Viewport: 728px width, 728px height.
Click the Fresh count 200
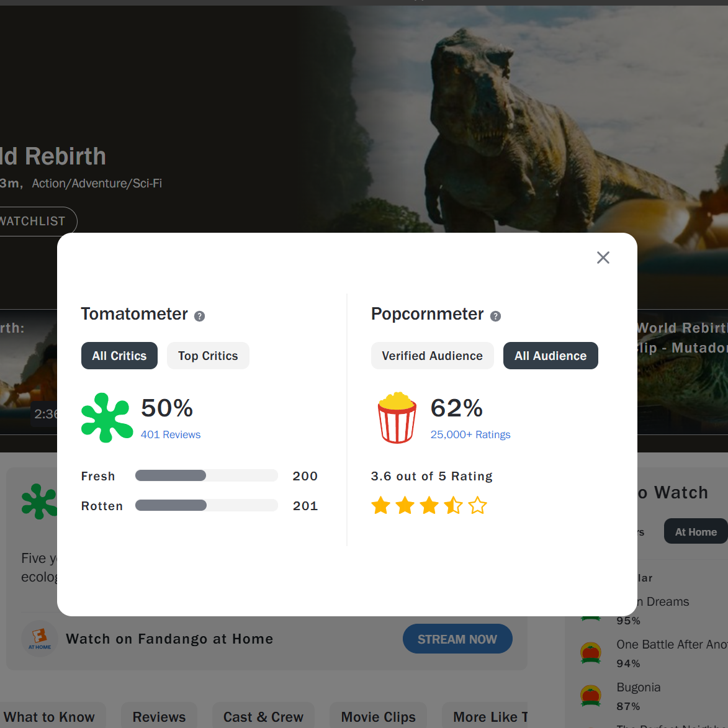tap(305, 476)
